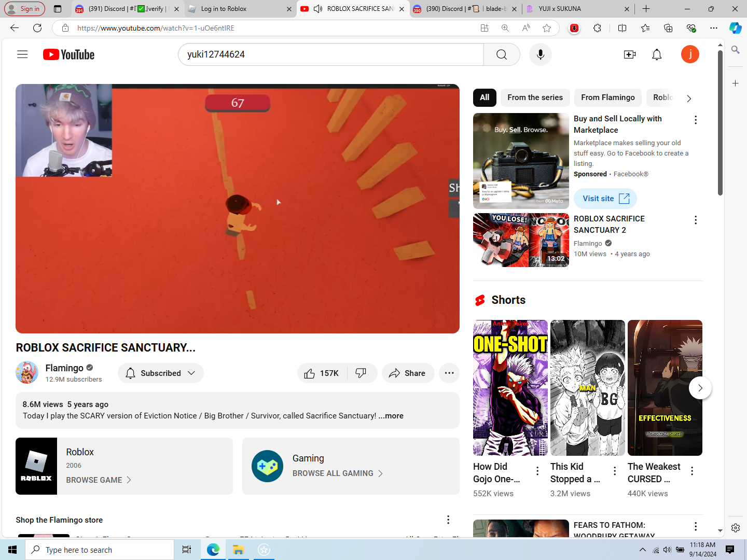
Task: Open Edge settings and more menu
Action: [714, 28]
